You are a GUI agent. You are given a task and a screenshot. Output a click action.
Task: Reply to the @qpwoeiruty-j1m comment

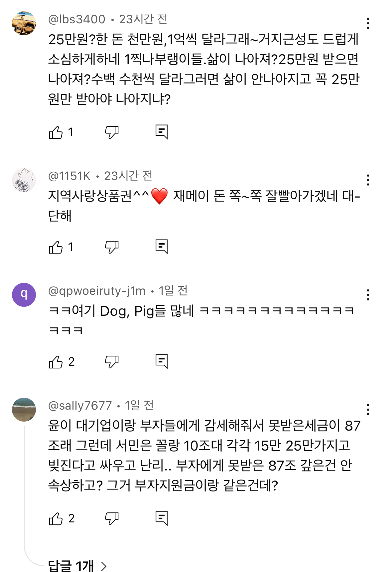point(162,362)
